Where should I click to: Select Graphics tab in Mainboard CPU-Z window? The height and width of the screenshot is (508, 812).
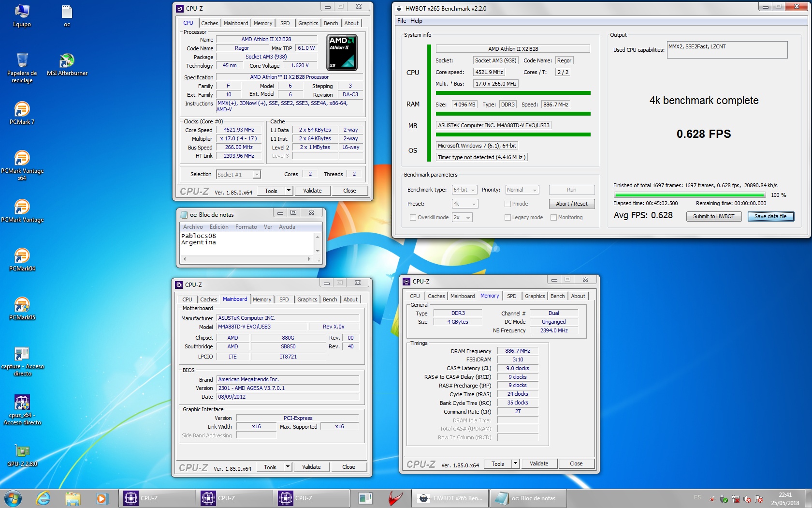(x=307, y=299)
